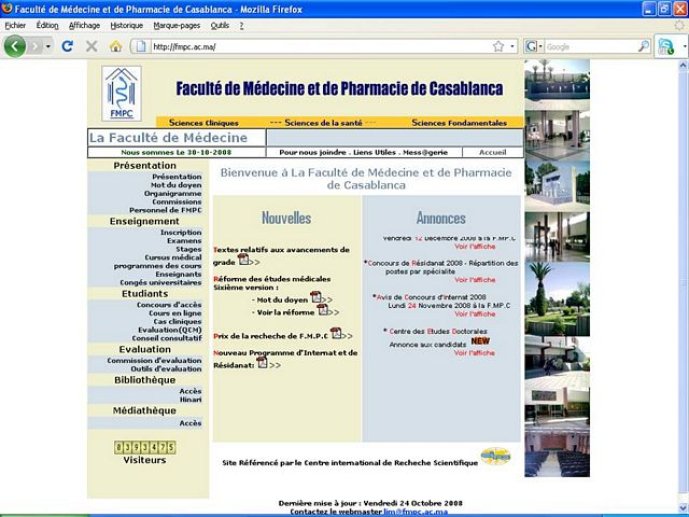The height and width of the screenshot is (517, 689).
Task: Click the search magnifier icon
Action: [x=643, y=47]
